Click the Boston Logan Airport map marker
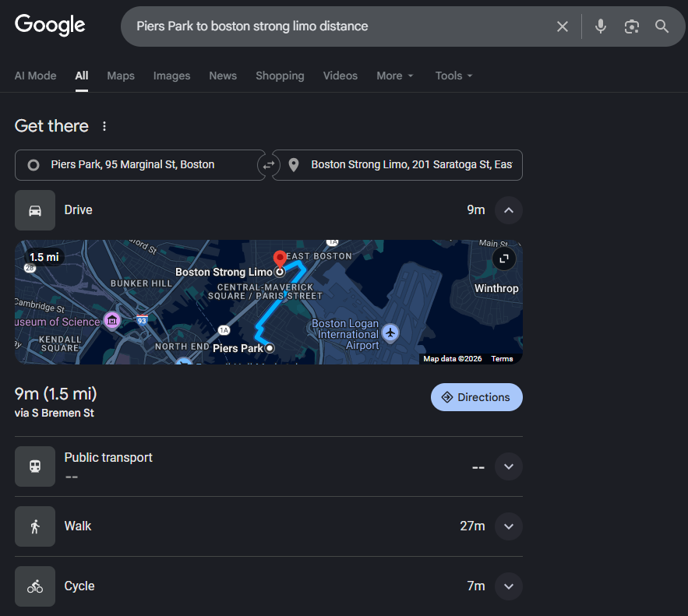688x616 pixels. (x=391, y=333)
